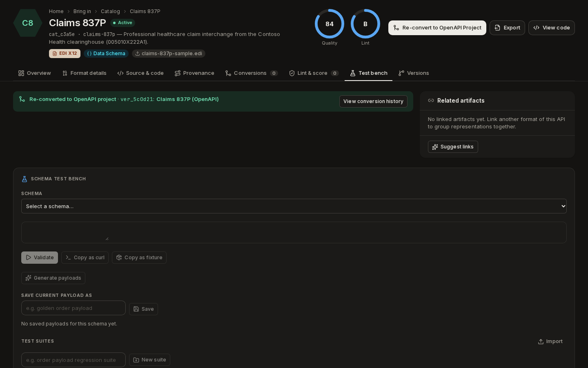Click the Schema Test Bench flask icon
This screenshot has width=588, height=368.
(x=24, y=179)
